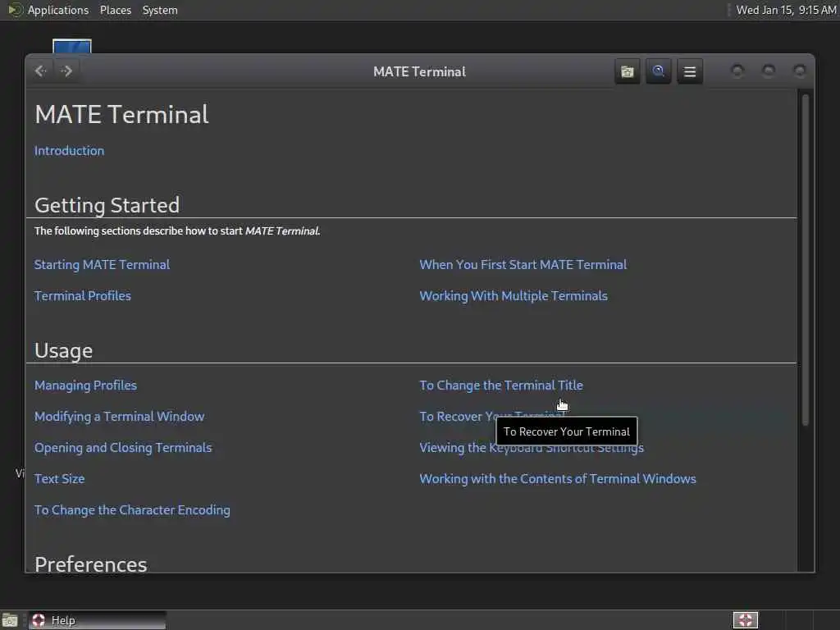840x630 pixels.
Task: Click the vertical scrollbar in Help window
Action: pyautogui.click(x=806, y=260)
